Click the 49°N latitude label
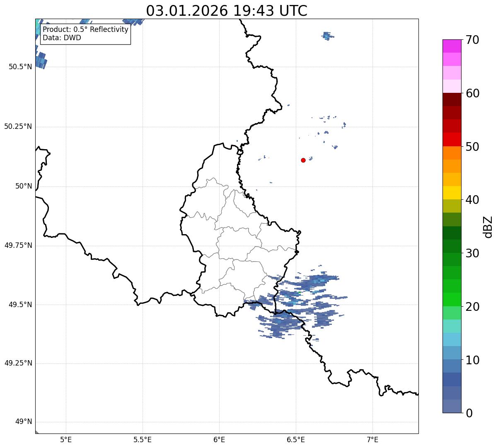The image size is (498, 448). point(24,422)
